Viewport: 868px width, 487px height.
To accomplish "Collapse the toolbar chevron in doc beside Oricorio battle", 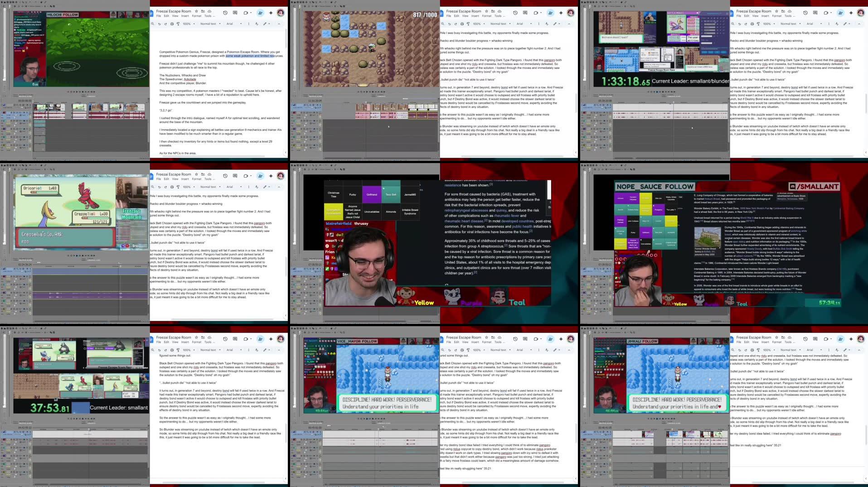I will tap(279, 187).
